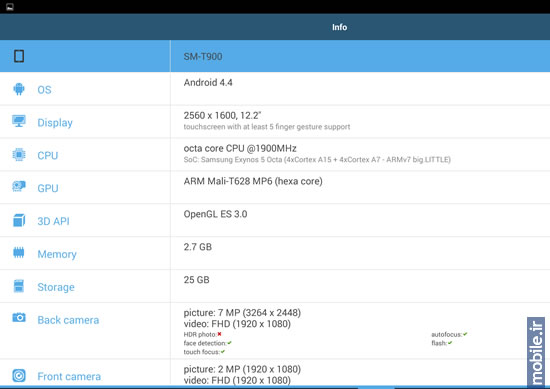Select the Back camera label
Screen dimensions: 550x389
68,320
